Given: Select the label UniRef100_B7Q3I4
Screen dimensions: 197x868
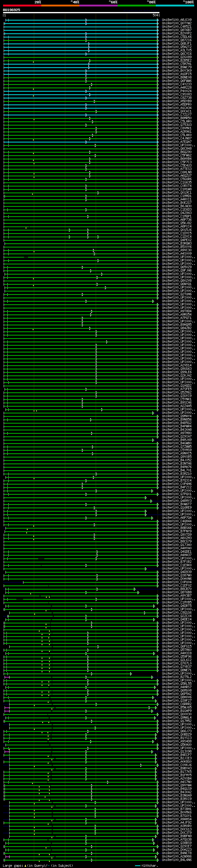Looking at the screenshot, I should point(176,481).
